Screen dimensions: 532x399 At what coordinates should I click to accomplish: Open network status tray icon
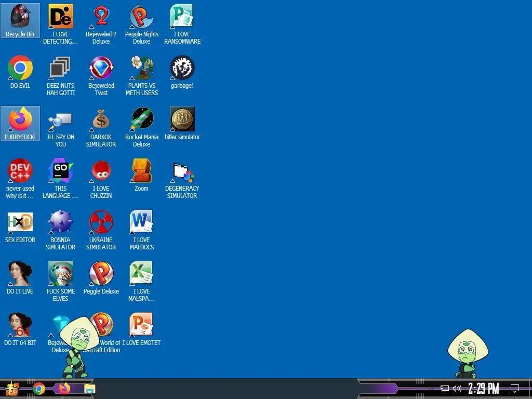click(445, 389)
